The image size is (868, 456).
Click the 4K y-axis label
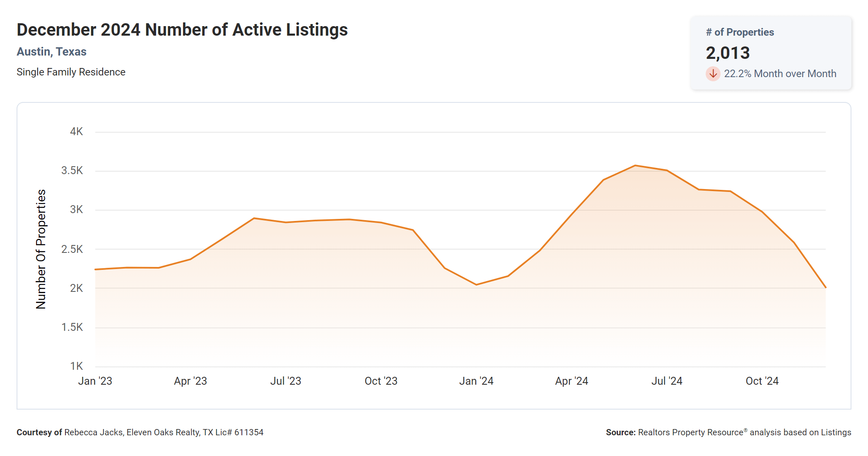[x=77, y=132]
